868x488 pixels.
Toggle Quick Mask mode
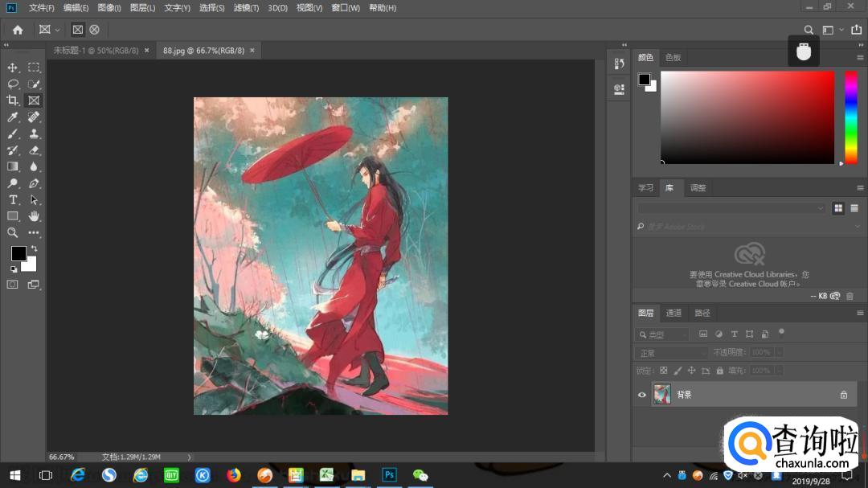point(12,284)
